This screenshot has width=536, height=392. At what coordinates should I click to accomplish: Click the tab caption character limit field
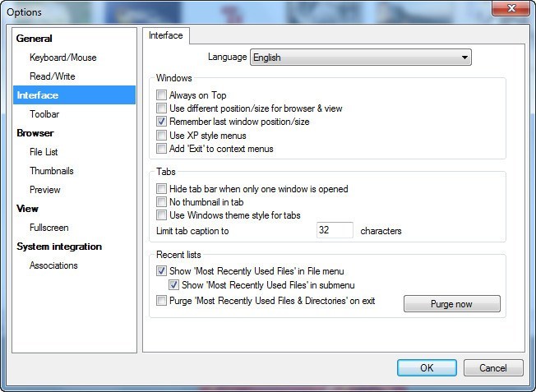pos(335,230)
